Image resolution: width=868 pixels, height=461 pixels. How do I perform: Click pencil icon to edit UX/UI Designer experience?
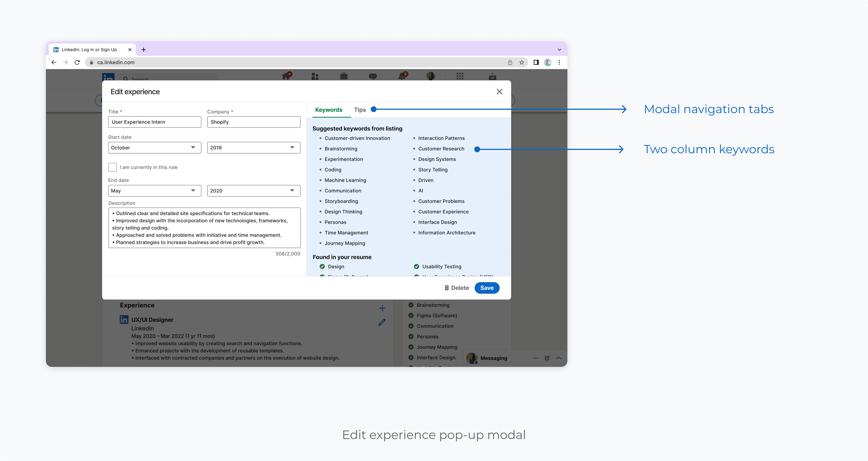click(382, 323)
